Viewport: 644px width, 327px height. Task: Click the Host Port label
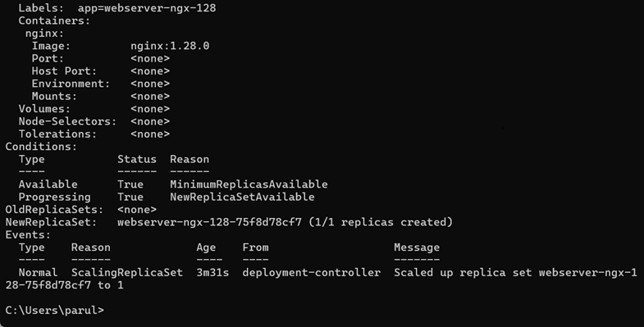(x=65, y=71)
